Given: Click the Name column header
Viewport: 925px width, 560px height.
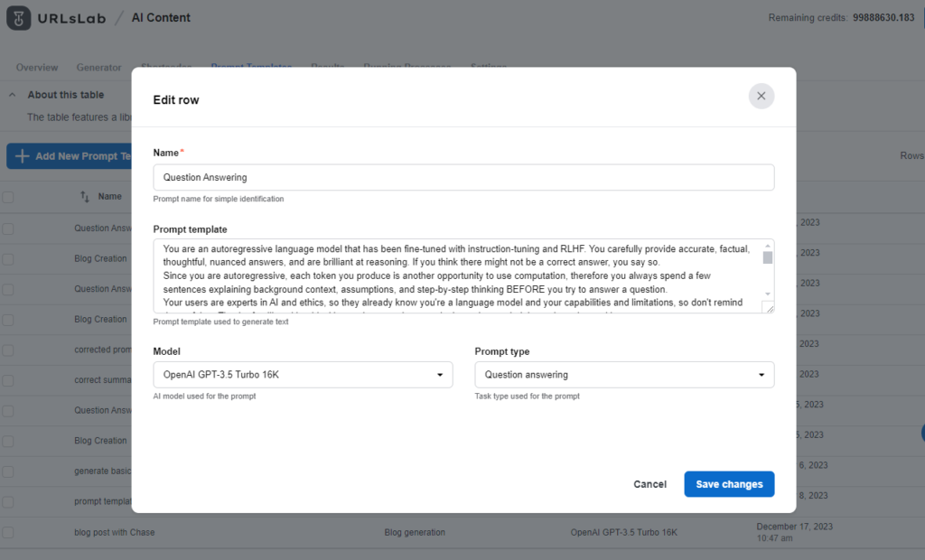Looking at the screenshot, I should pyautogui.click(x=109, y=197).
